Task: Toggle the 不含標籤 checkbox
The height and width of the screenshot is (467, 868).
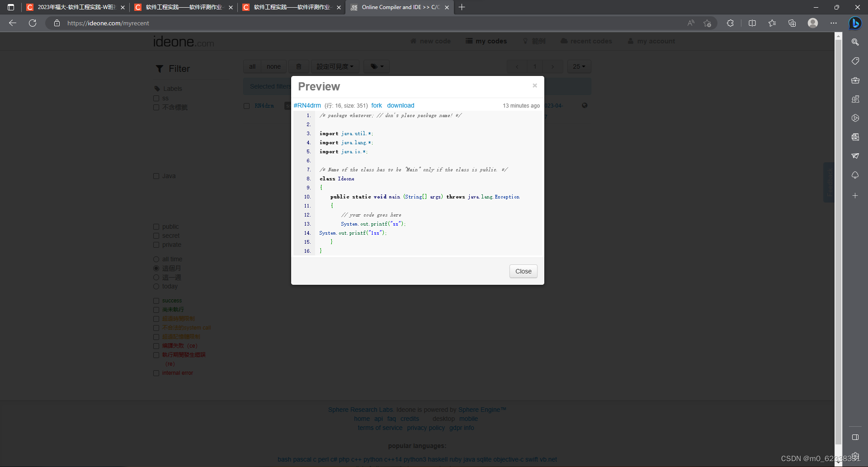Action: click(156, 107)
